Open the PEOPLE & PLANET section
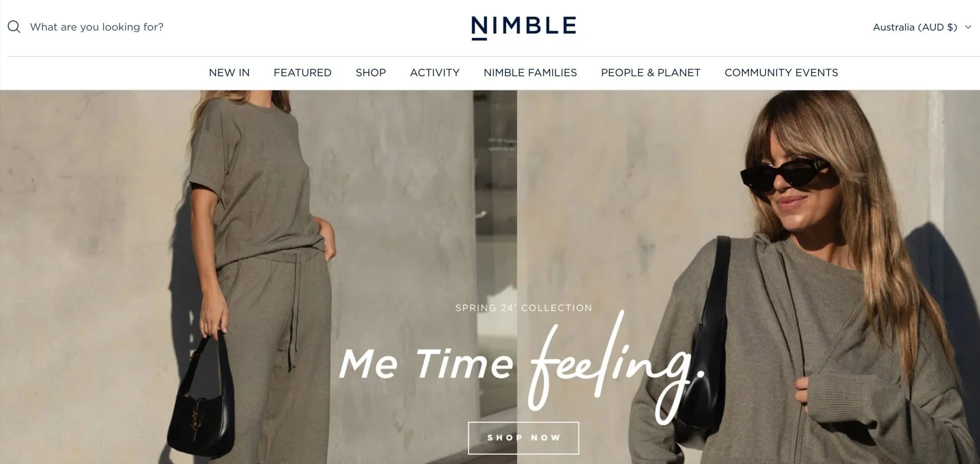 650,73
